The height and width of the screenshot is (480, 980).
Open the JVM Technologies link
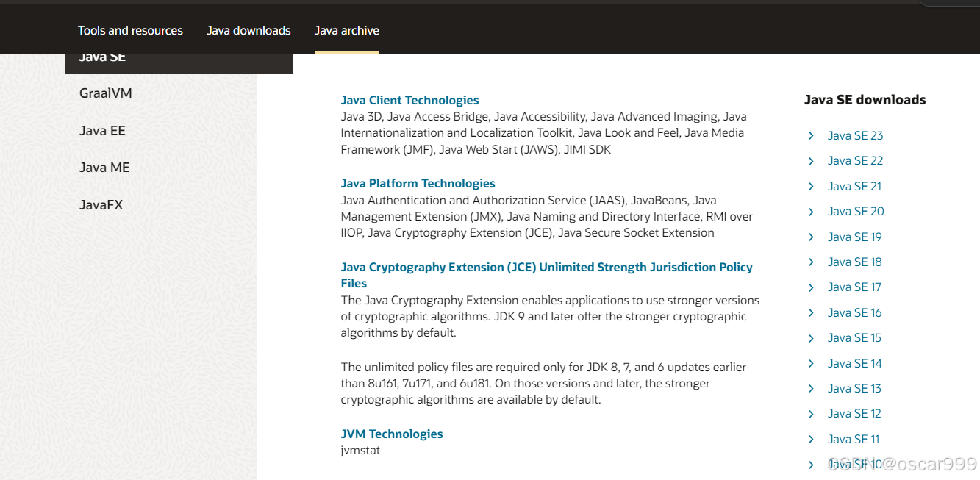[x=392, y=434]
